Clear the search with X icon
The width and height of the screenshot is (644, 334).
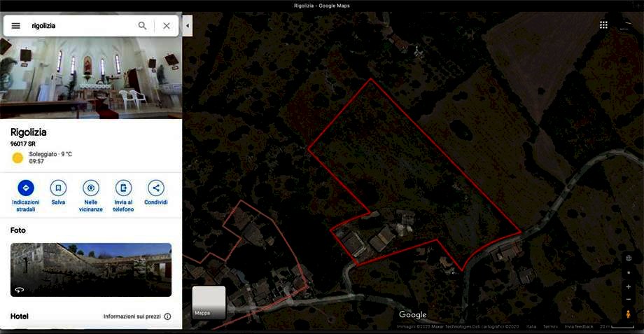click(x=167, y=25)
